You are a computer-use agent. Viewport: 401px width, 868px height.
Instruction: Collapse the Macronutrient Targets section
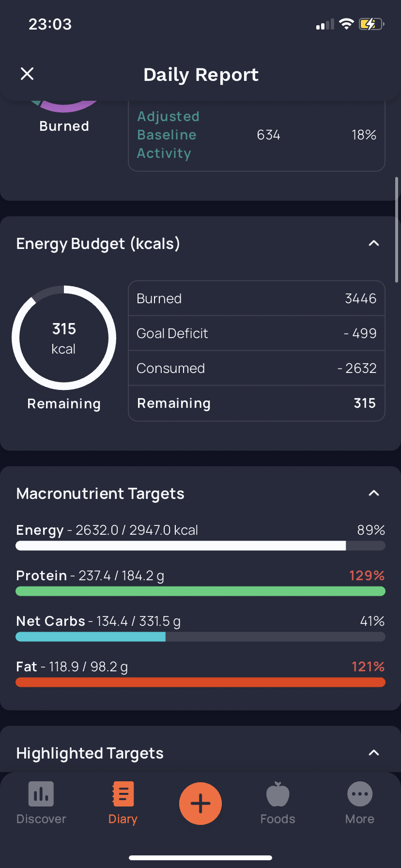tap(374, 493)
